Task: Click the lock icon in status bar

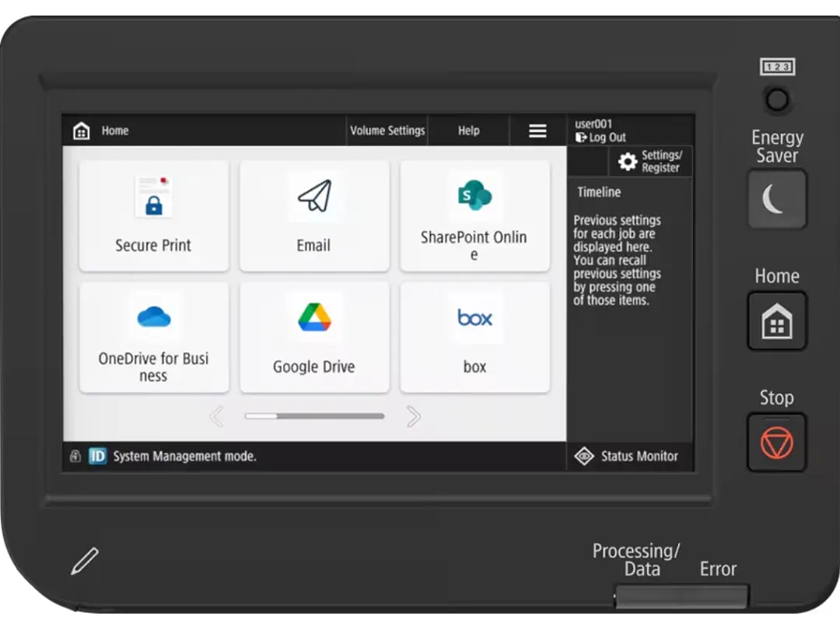Action: pos(75,456)
